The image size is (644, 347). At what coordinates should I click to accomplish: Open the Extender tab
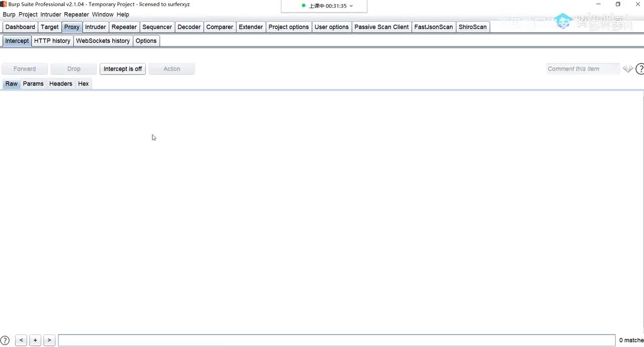point(251,27)
